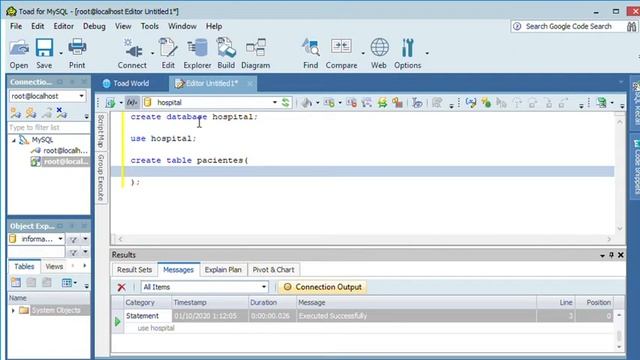The height and width of the screenshot is (360, 640).
Task: Refresh the hospital database list
Action: coord(286,102)
